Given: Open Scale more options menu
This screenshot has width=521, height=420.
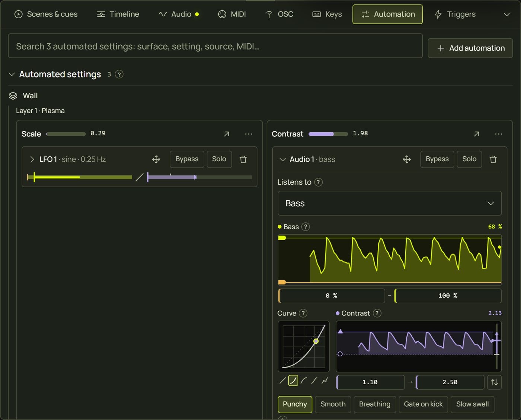Looking at the screenshot, I should [x=249, y=134].
